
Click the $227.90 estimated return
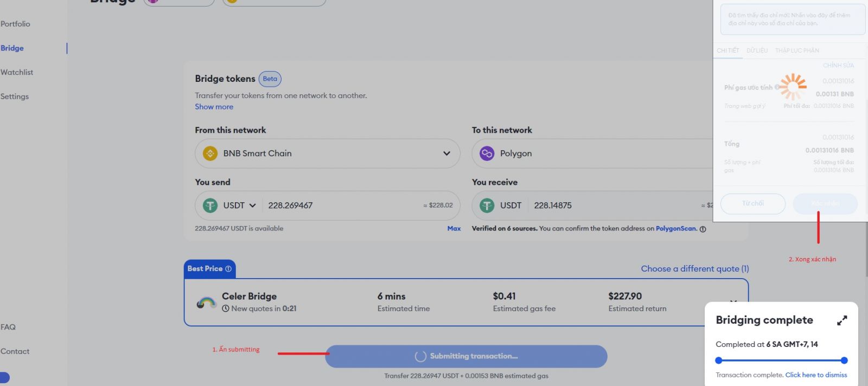pyautogui.click(x=625, y=296)
